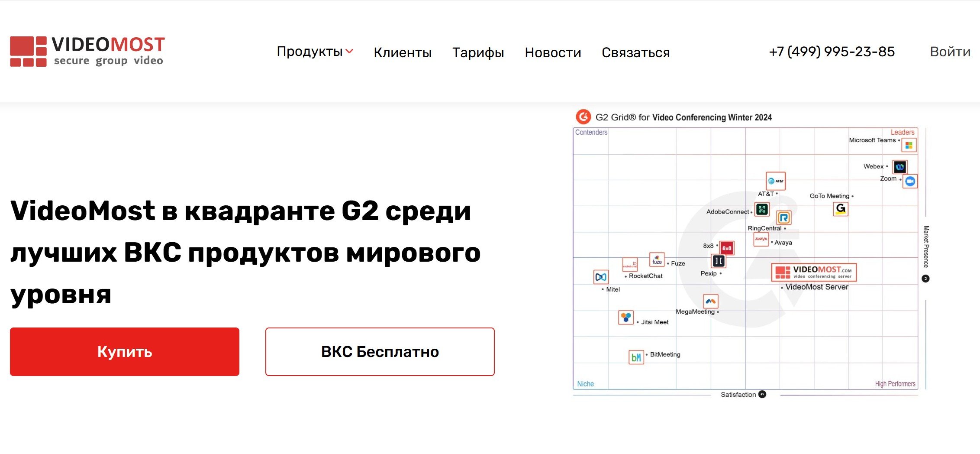Call the phone number +7 (499) 995-23-85

click(x=832, y=52)
